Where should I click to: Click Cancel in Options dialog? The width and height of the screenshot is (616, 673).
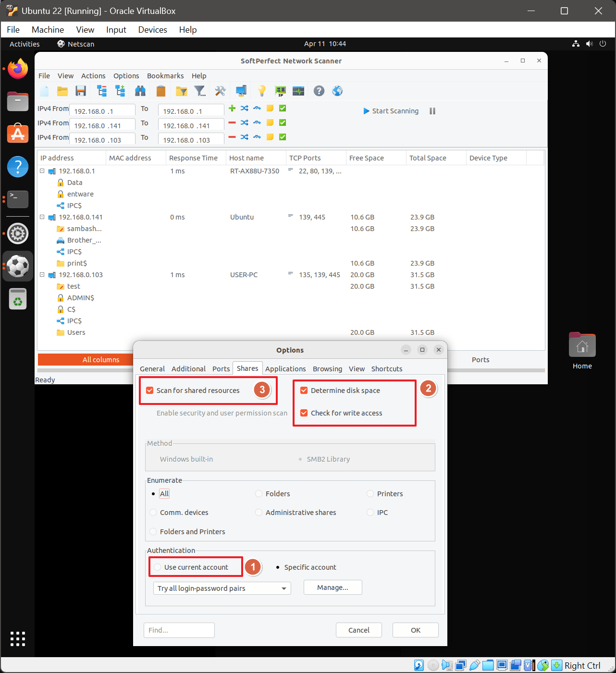coord(359,630)
